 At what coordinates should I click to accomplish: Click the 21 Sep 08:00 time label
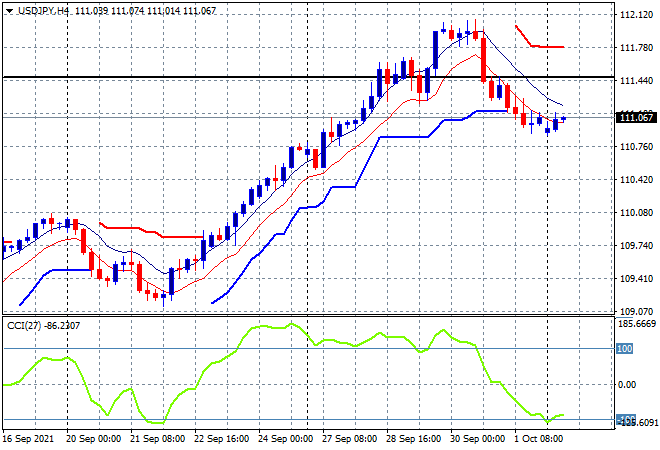157,439
